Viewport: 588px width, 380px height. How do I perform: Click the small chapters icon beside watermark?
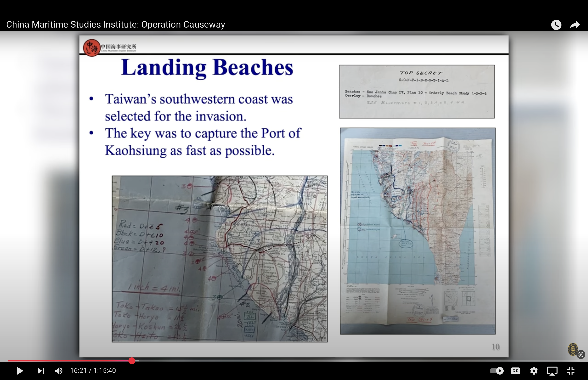581,355
